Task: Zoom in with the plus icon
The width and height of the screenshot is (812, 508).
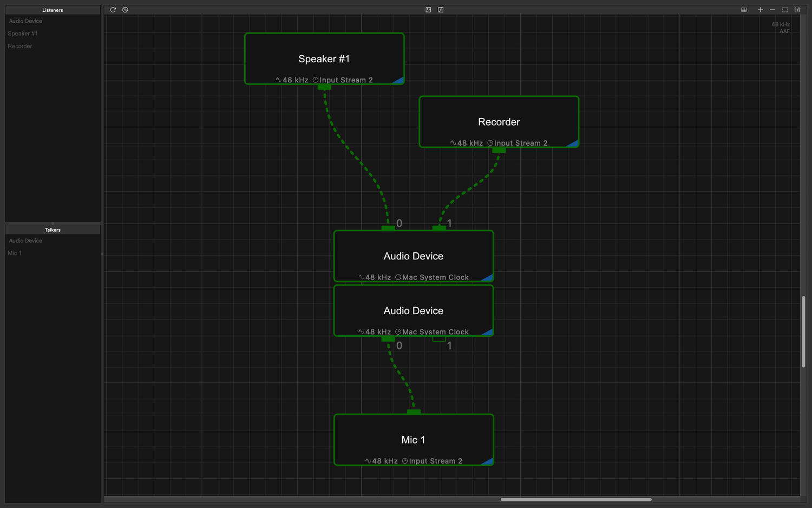Action: pos(760,10)
